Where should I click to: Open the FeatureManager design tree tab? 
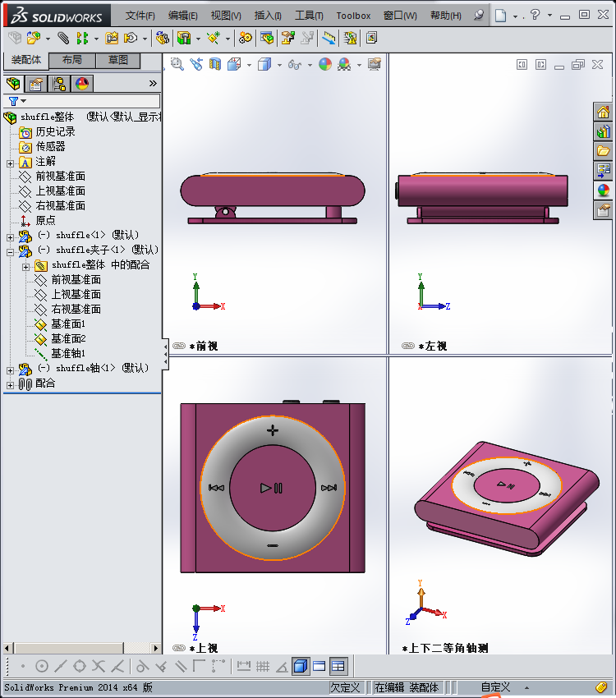point(13,84)
